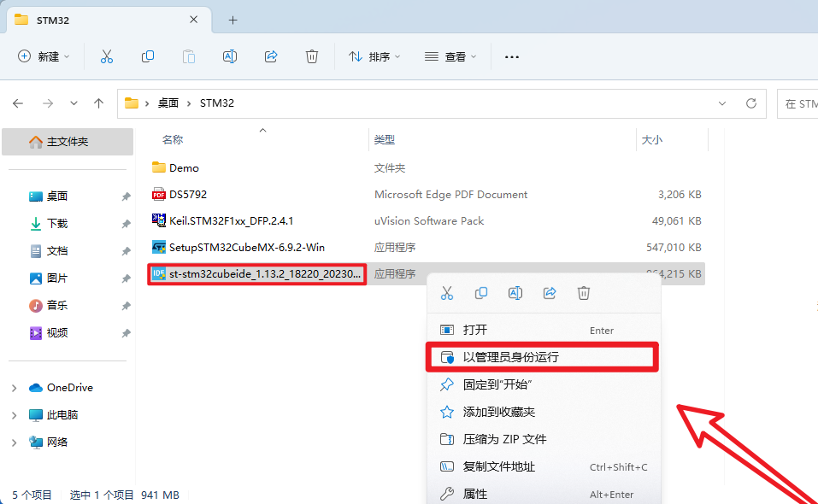Click the Paste icon in the top toolbar
The image size is (818, 504).
[189, 56]
